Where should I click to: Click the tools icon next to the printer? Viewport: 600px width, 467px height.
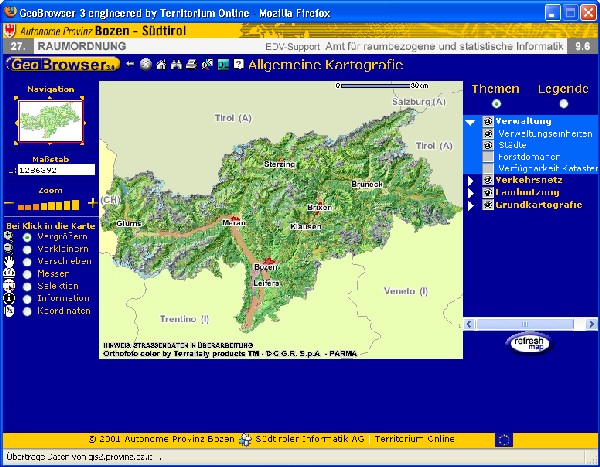click(x=207, y=64)
